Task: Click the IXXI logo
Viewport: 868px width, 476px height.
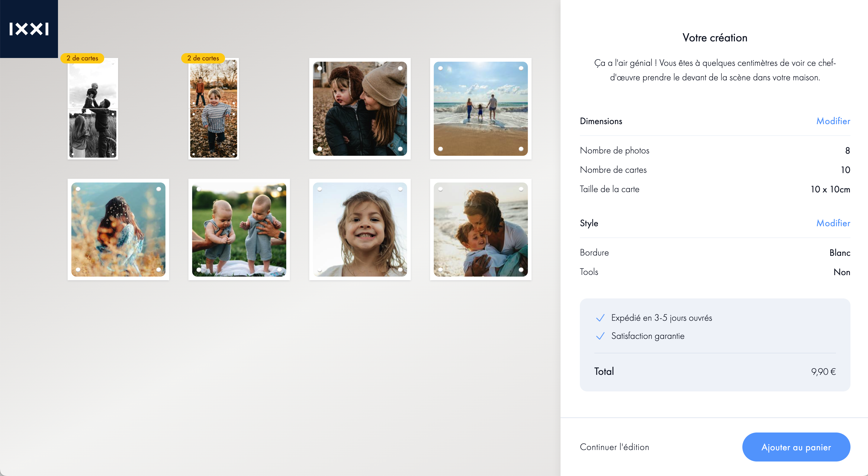Action: 29,29
